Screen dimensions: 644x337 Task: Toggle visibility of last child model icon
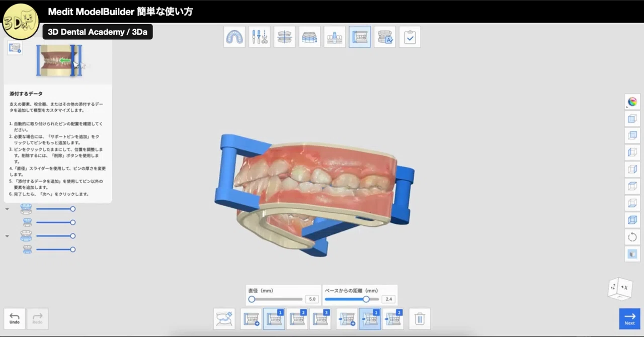(x=28, y=249)
